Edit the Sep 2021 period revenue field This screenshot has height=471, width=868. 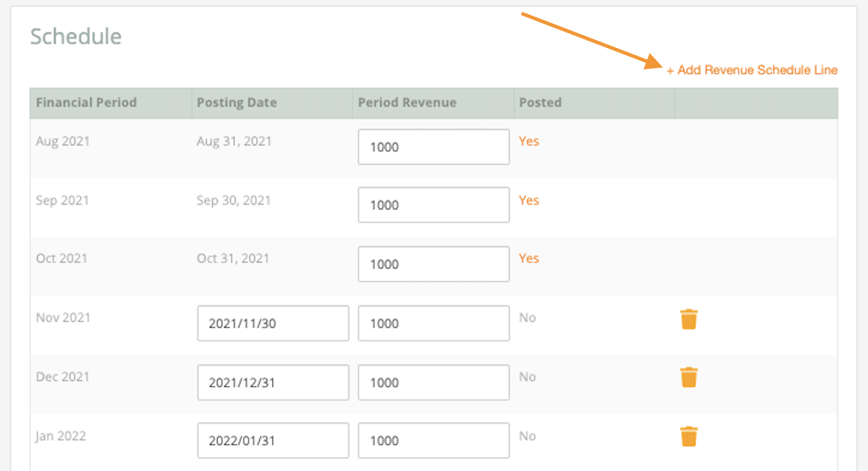point(434,205)
